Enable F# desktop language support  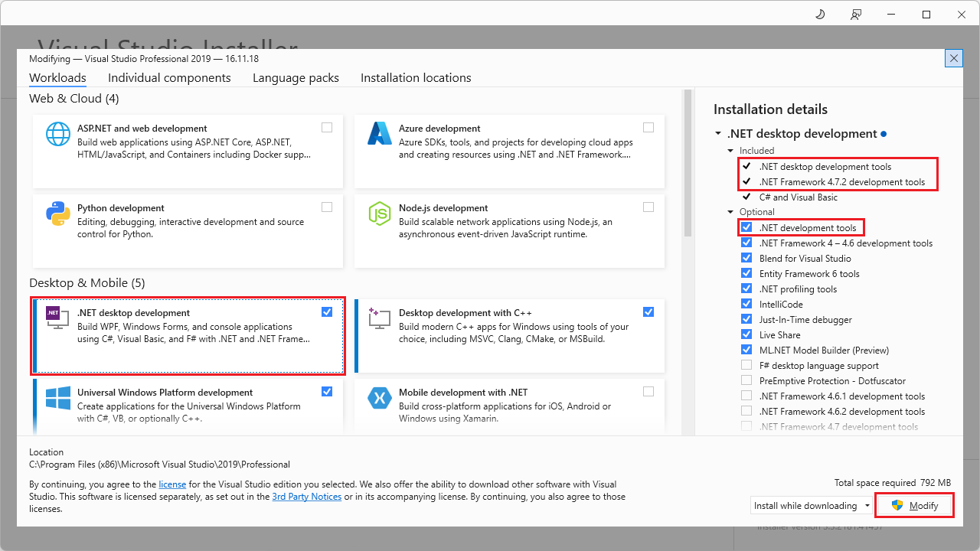[x=746, y=365]
